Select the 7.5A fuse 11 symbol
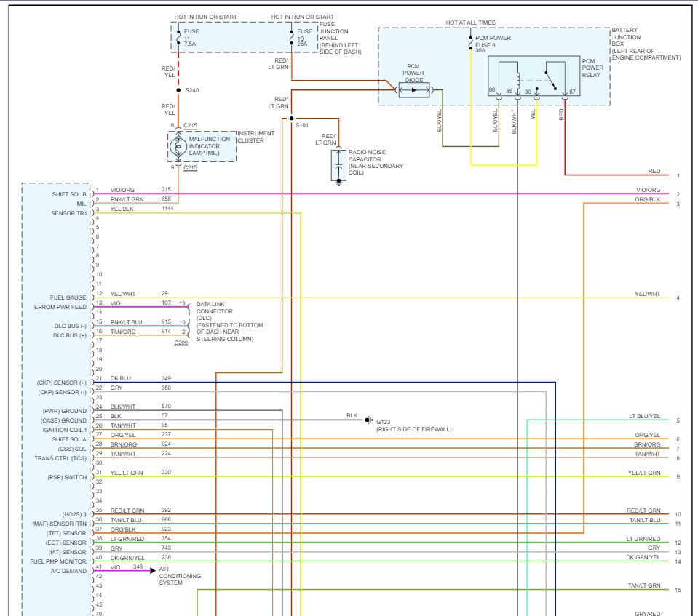Viewport: 698px width, 616px height. (x=178, y=37)
